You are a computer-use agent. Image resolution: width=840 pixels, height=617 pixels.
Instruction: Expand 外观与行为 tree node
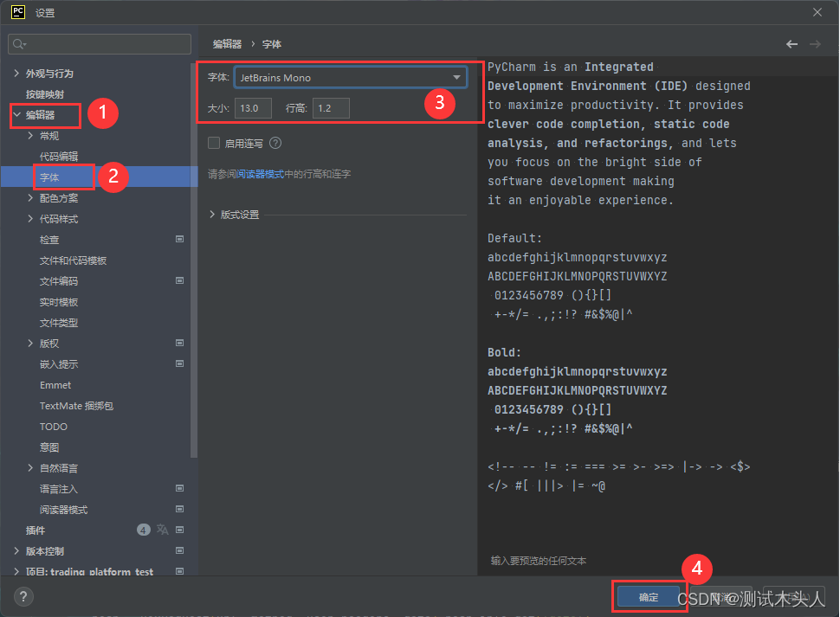[x=16, y=74]
